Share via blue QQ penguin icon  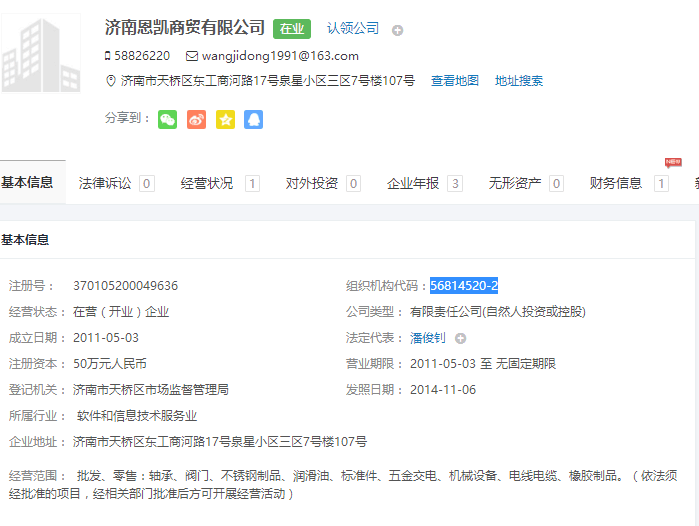254,119
